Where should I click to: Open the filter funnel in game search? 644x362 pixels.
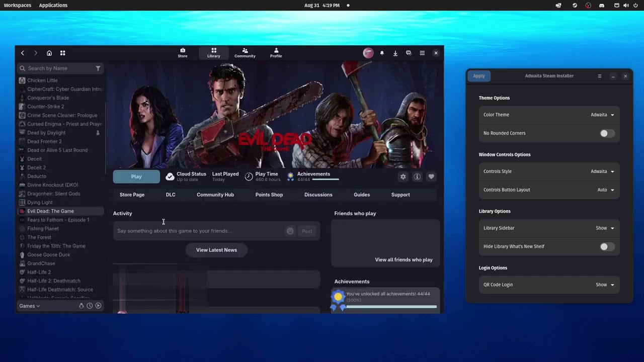point(98,68)
